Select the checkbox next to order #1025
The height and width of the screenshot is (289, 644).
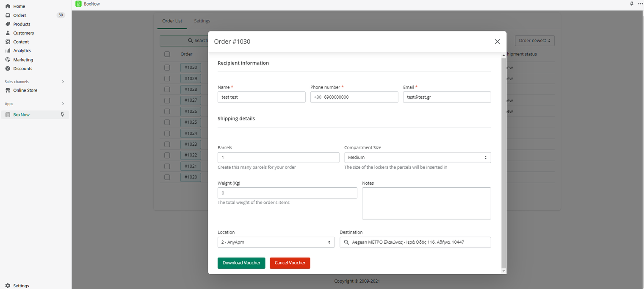(167, 122)
